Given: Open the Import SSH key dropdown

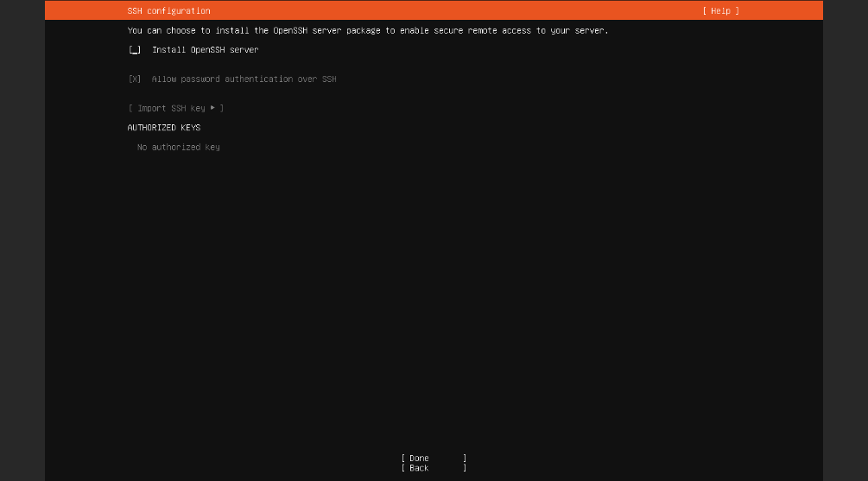Looking at the screenshot, I should click(x=175, y=109).
